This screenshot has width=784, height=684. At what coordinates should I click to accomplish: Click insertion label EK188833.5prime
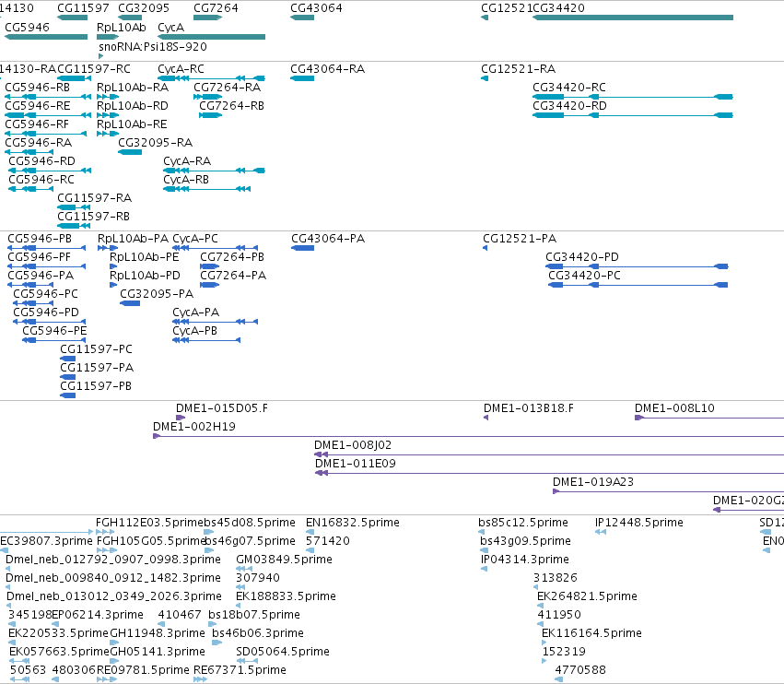coord(286,596)
